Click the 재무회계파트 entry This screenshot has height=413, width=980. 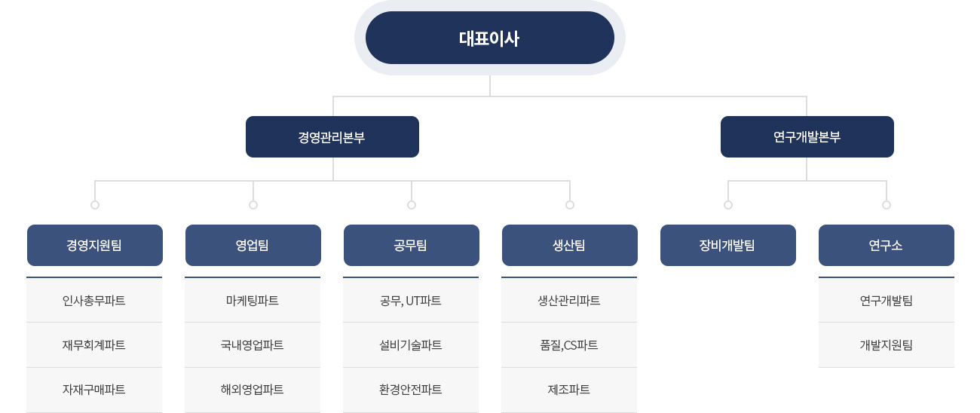coord(94,345)
